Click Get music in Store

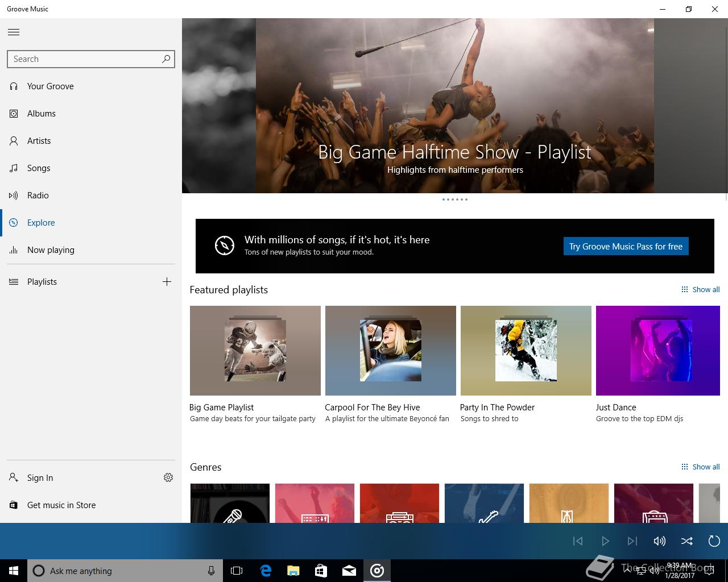click(91, 505)
